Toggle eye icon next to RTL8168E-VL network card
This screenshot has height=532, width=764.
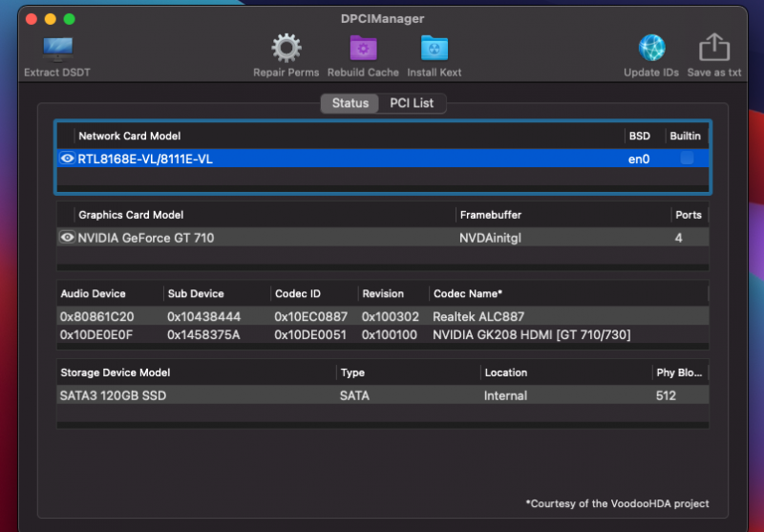(68, 159)
